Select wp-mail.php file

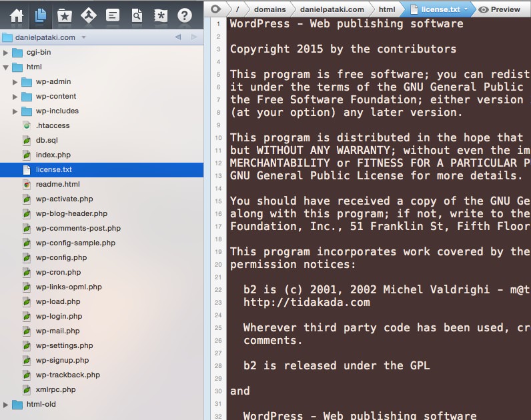pyautogui.click(x=101, y=331)
